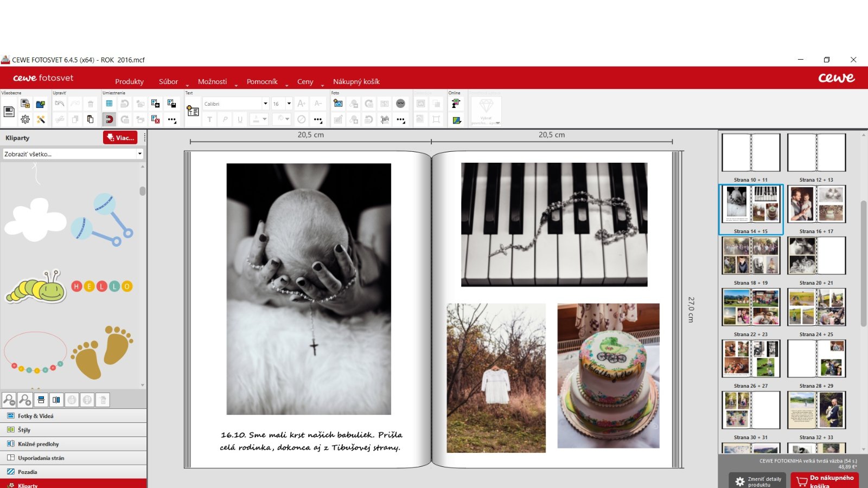Open settings via the gear icon
The width and height of the screenshot is (868, 488).
coord(25,119)
